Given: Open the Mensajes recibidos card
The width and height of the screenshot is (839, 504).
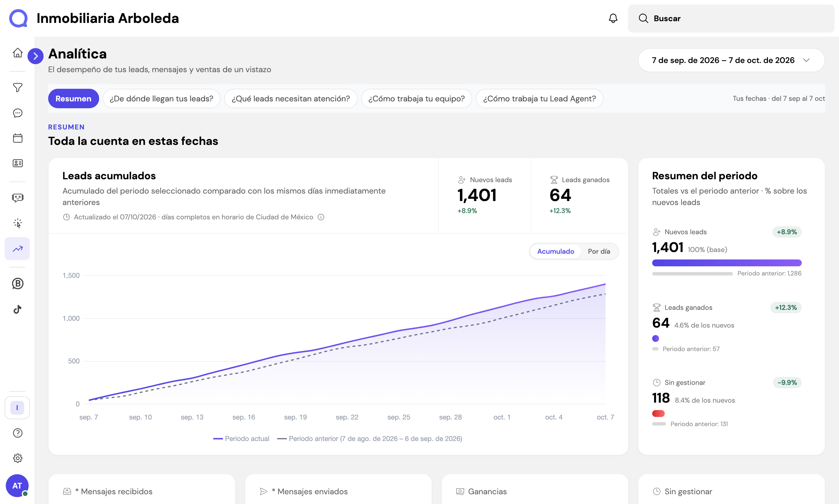Looking at the screenshot, I should 142,489.
